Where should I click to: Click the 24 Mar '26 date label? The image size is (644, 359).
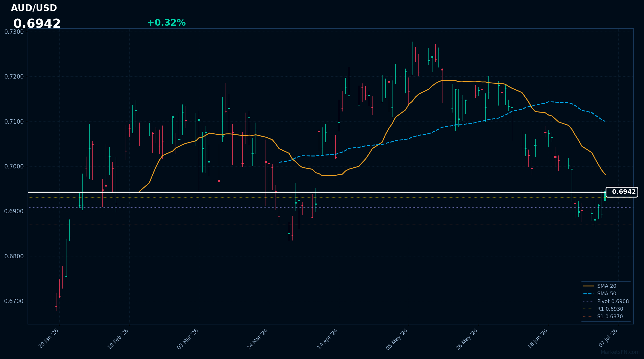coord(257,339)
